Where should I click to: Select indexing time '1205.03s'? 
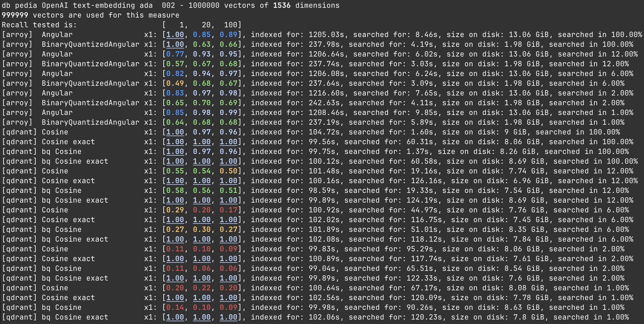326,35
